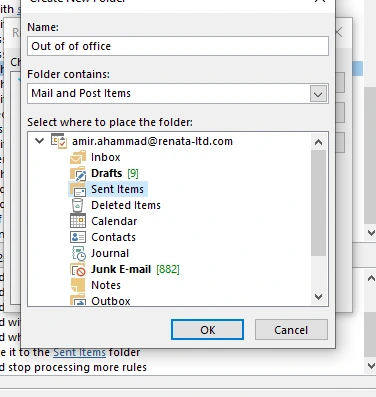Image resolution: width=376 pixels, height=397 pixels.
Task: Select the Contacts folder
Action: tap(113, 237)
